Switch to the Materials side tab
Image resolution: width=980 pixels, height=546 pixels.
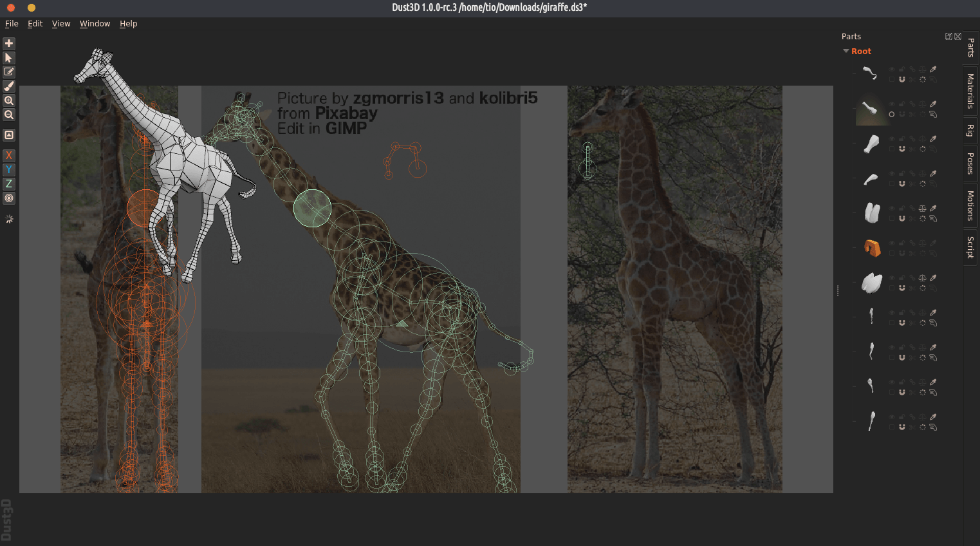[x=971, y=91]
